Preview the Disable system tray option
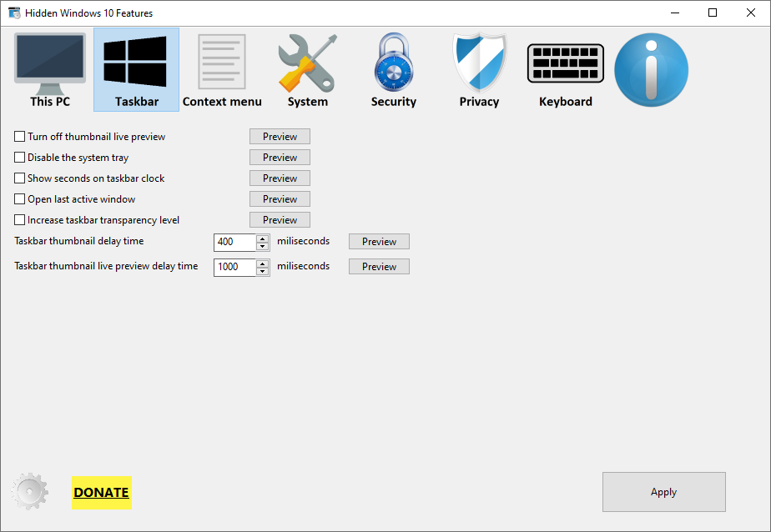 click(280, 158)
